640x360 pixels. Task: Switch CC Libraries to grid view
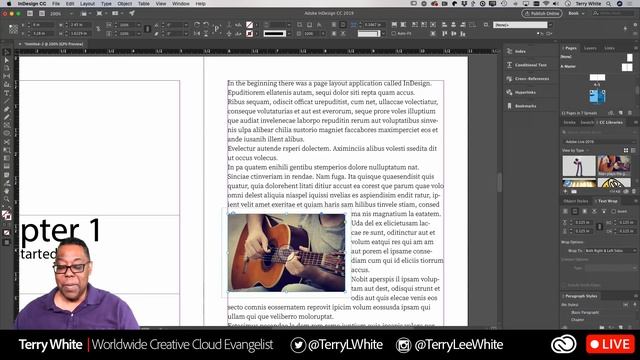click(626, 151)
